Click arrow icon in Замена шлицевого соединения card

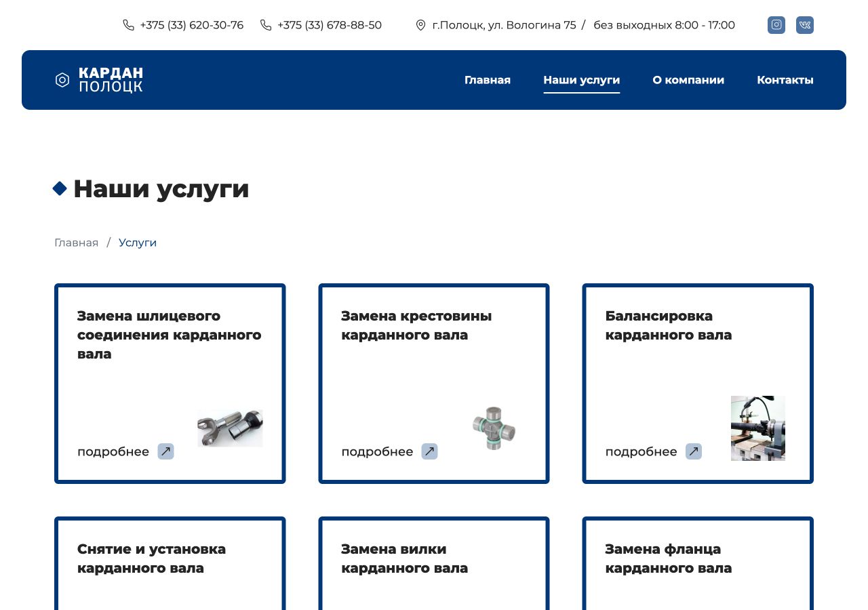(x=165, y=451)
